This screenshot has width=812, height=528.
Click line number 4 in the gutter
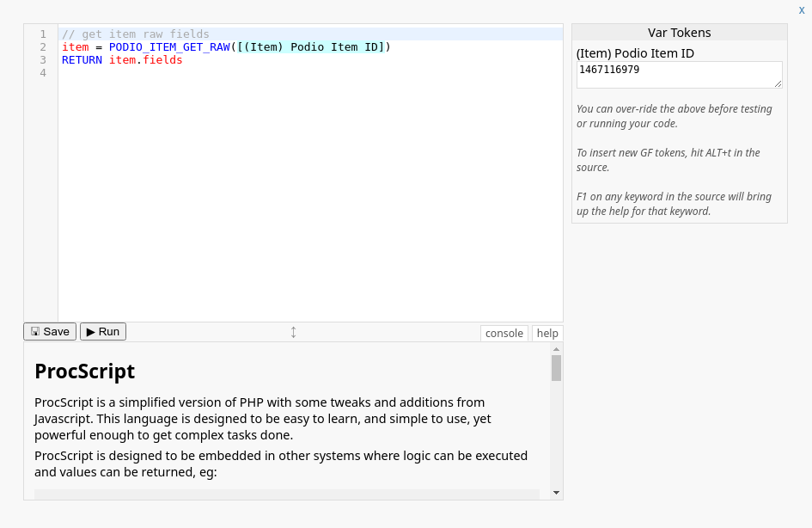[43, 73]
